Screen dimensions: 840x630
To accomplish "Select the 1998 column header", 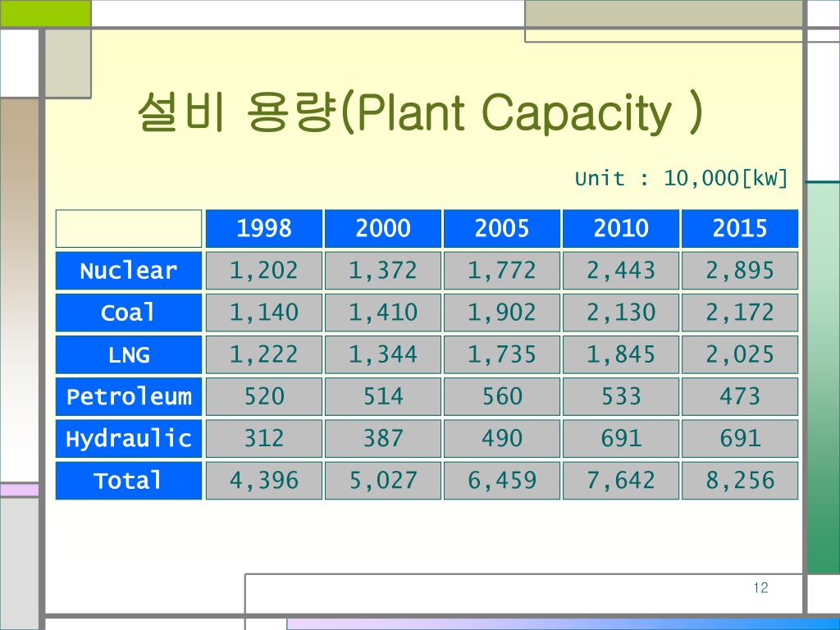I will (264, 229).
